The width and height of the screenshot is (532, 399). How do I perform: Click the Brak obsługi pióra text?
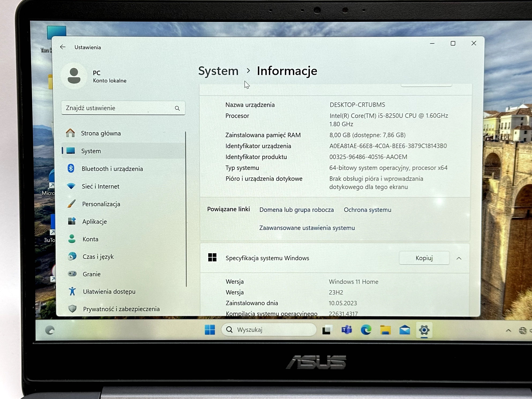(376, 183)
